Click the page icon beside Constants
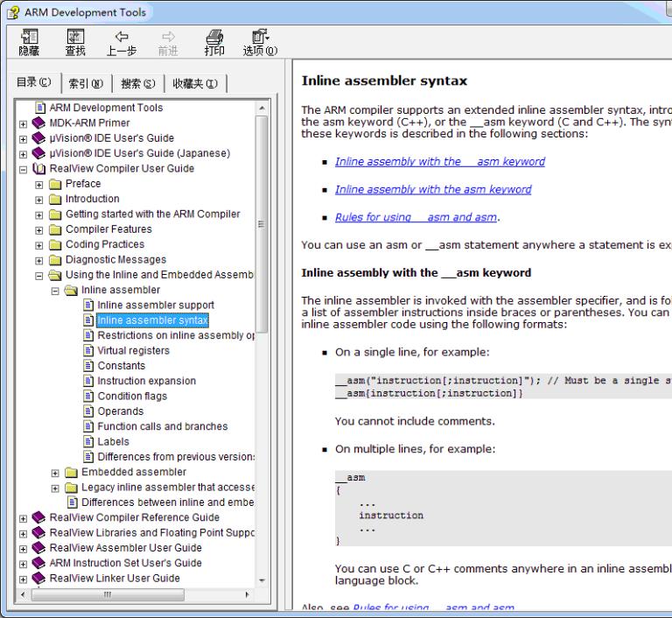This screenshot has width=672, height=618. [x=88, y=366]
